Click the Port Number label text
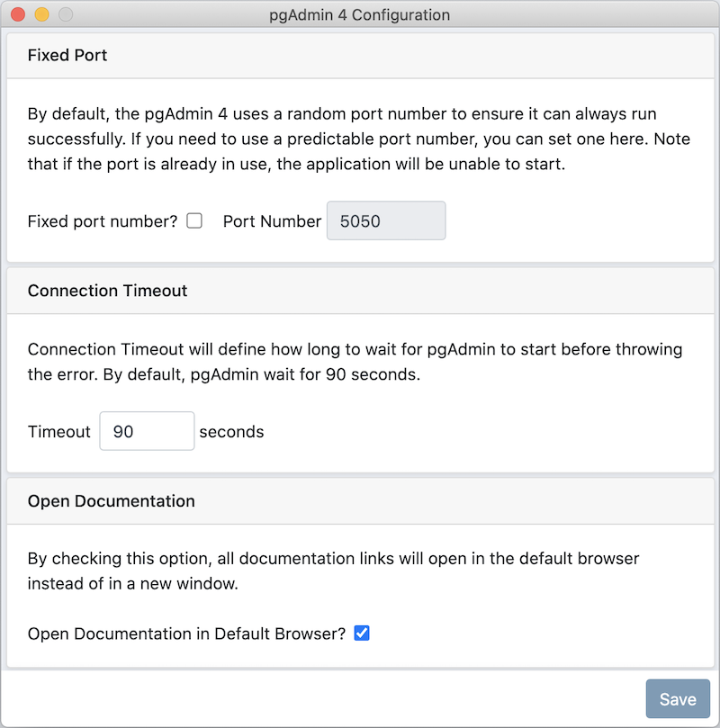This screenshot has width=720, height=728. pyautogui.click(x=271, y=220)
